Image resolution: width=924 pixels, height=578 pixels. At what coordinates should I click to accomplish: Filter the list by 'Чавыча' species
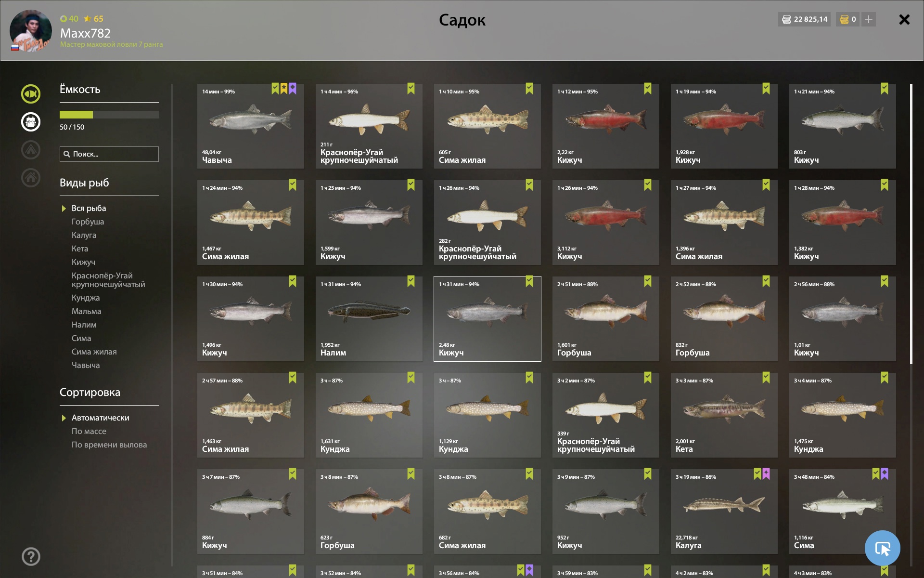(86, 365)
